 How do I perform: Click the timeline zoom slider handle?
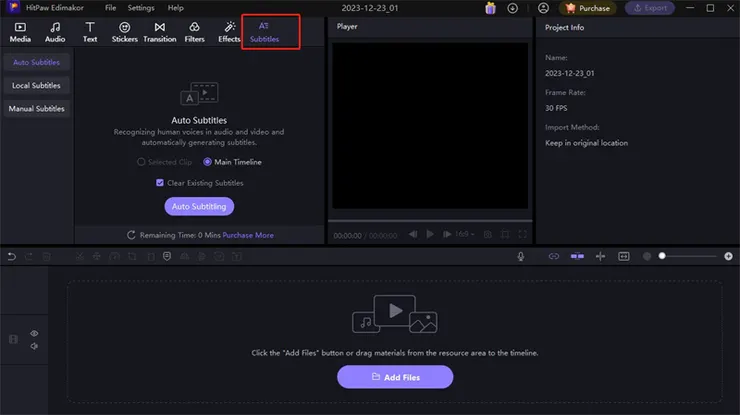(x=662, y=256)
